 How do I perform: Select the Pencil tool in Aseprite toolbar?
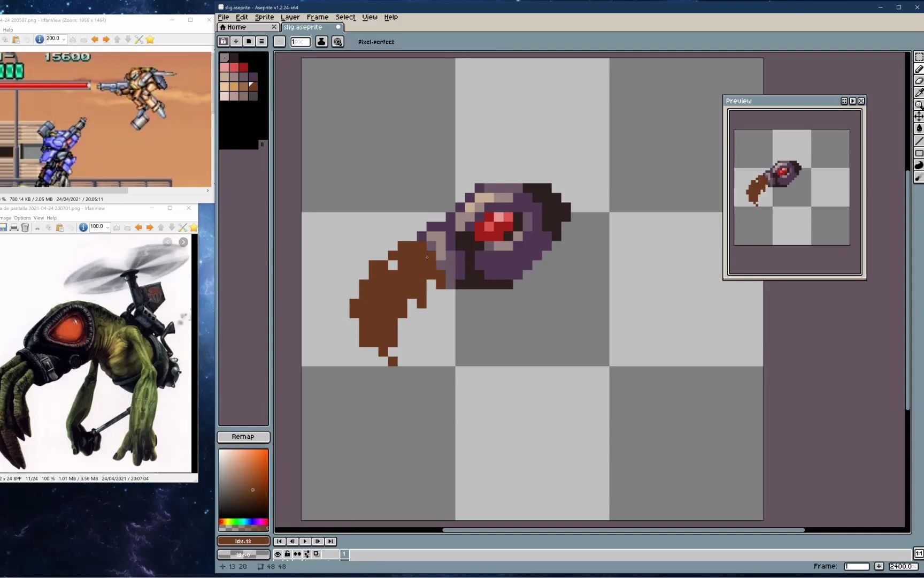tap(919, 69)
